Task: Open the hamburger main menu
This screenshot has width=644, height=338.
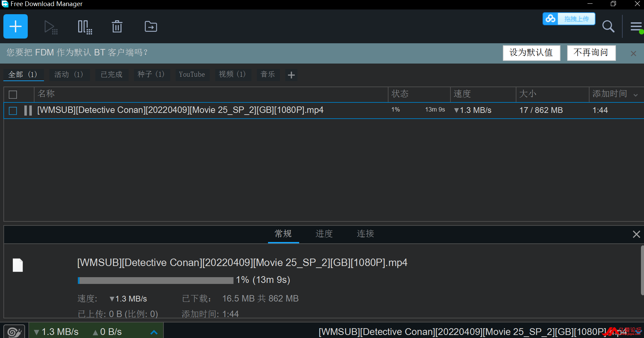Action: click(636, 26)
